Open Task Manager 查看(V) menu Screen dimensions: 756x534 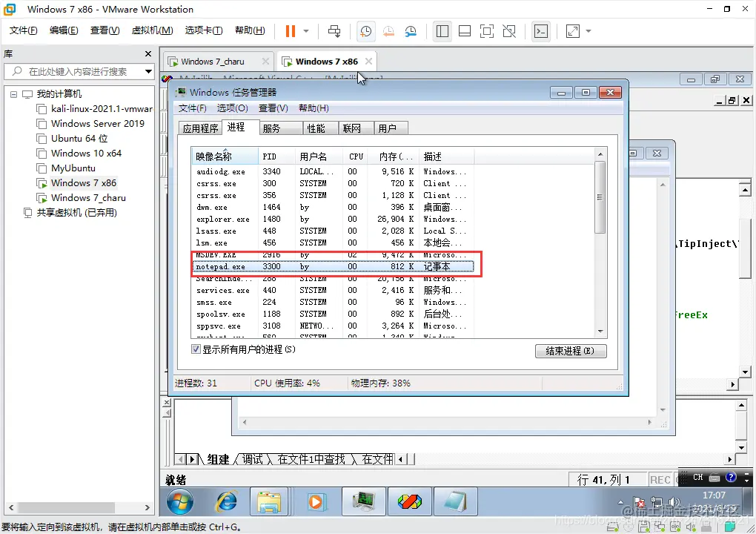pyautogui.click(x=273, y=108)
